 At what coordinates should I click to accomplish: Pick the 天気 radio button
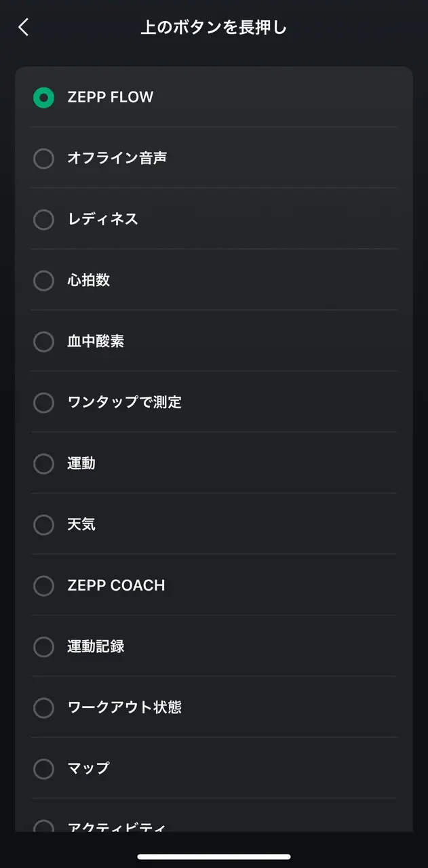click(43, 525)
